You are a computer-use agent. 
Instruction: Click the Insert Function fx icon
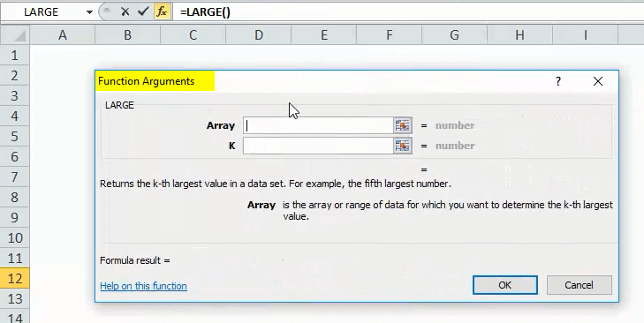(162, 11)
